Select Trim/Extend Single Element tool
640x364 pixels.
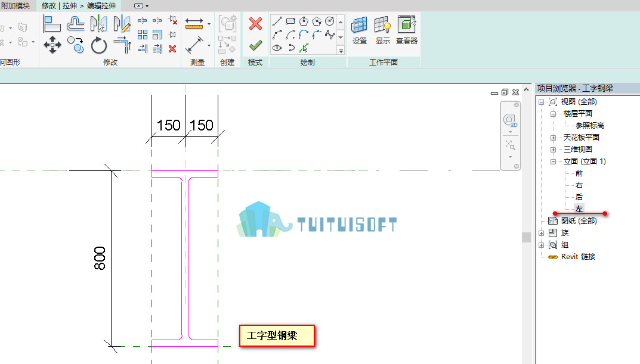[143, 49]
